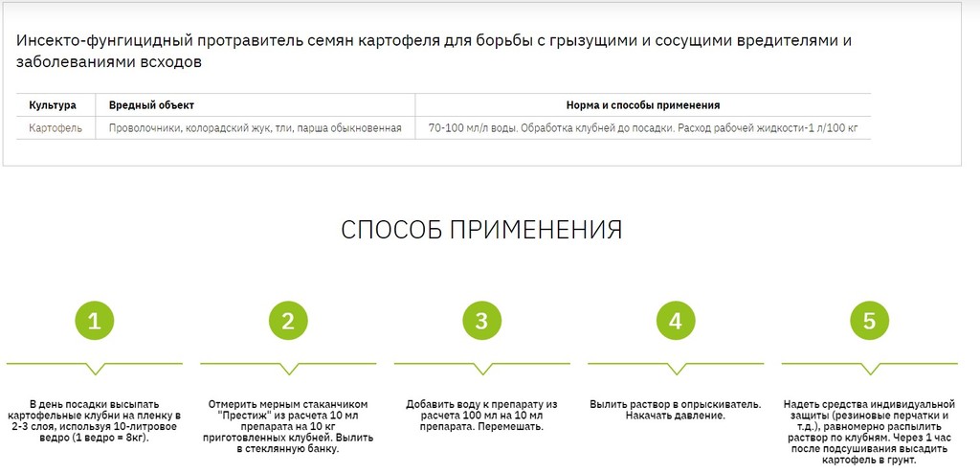Screen dimensions: 980x473
Task: Click the step 1 text about 10-литровое ведро
Action: 94,420
